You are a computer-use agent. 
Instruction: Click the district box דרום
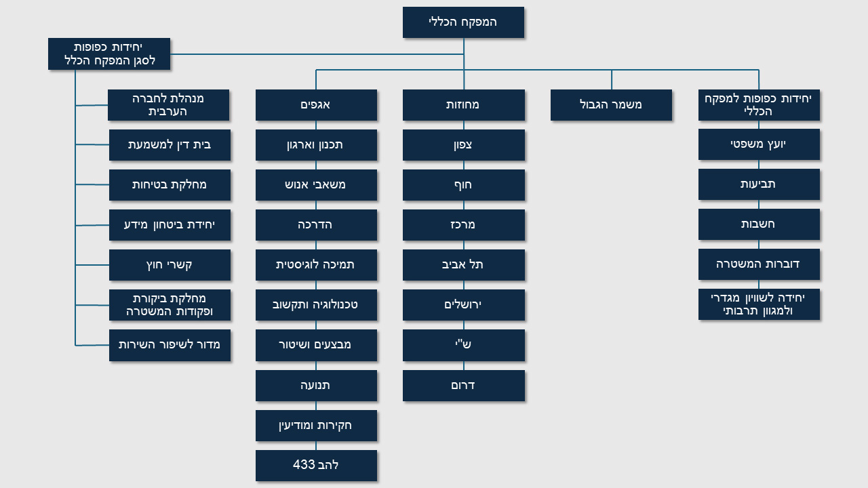(463, 386)
